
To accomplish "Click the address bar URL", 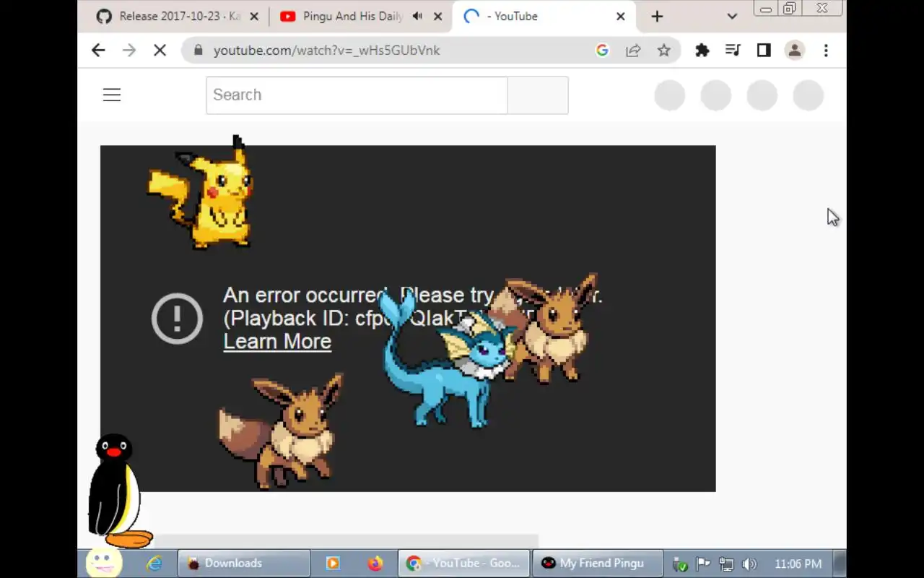I will (326, 51).
